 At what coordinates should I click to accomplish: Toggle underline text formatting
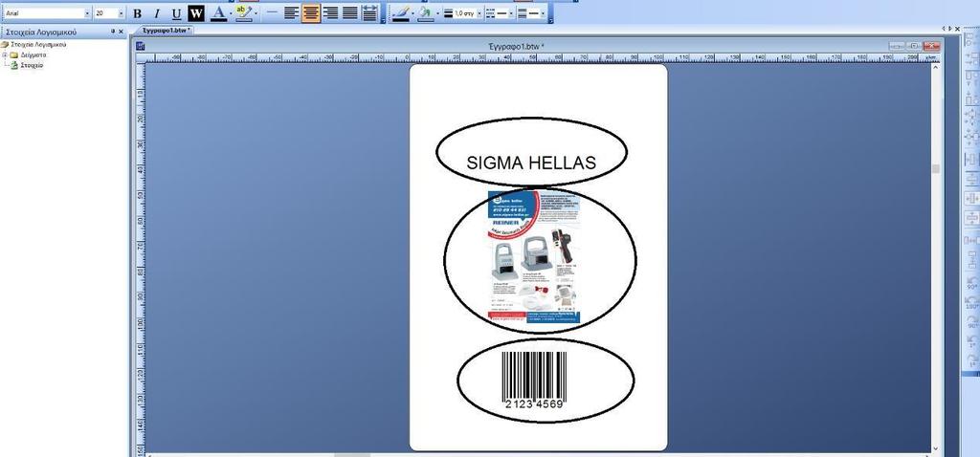coord(177,13)
